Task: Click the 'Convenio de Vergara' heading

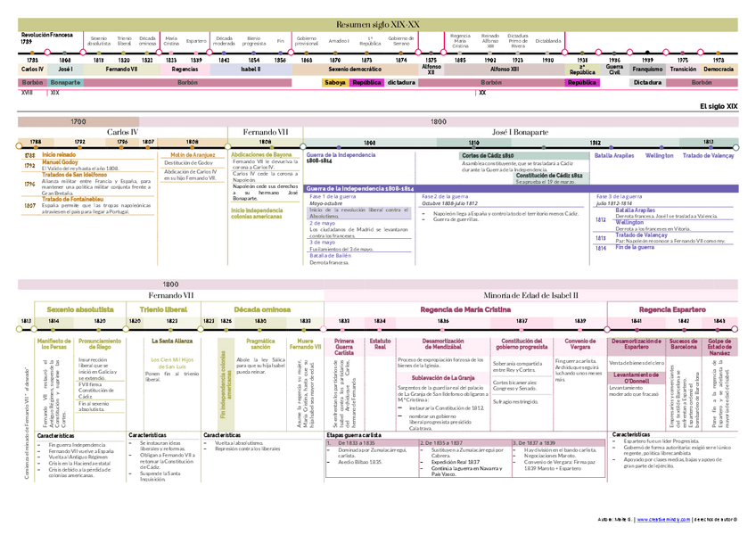Action: point(580,343)
